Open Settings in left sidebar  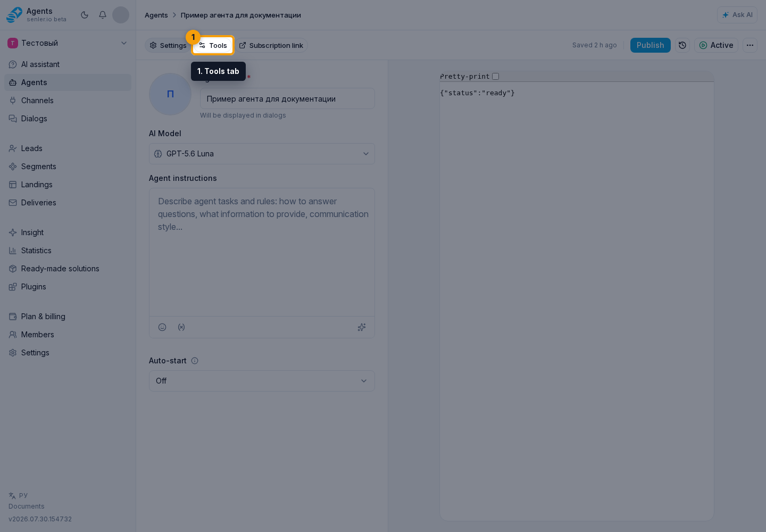(68, 353)
